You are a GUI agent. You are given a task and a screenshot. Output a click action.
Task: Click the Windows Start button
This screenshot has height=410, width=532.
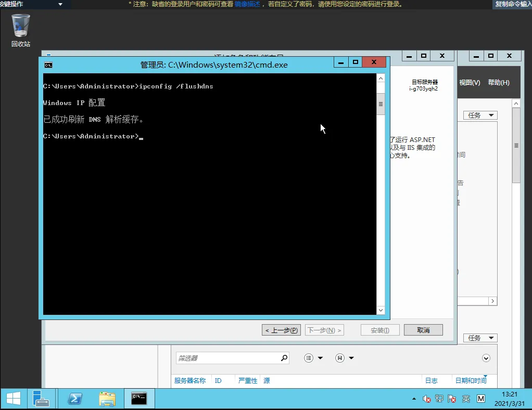click(x=14, y=399)
